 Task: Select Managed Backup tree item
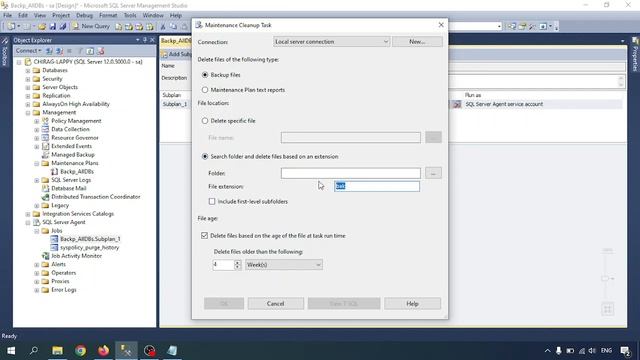(73, 155)
